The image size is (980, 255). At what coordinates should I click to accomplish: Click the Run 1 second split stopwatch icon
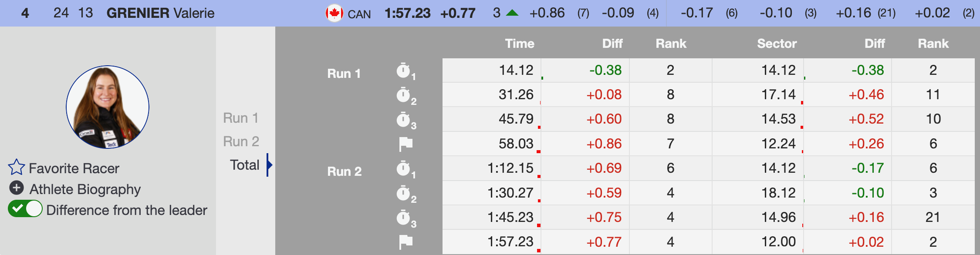click(404, 95)
